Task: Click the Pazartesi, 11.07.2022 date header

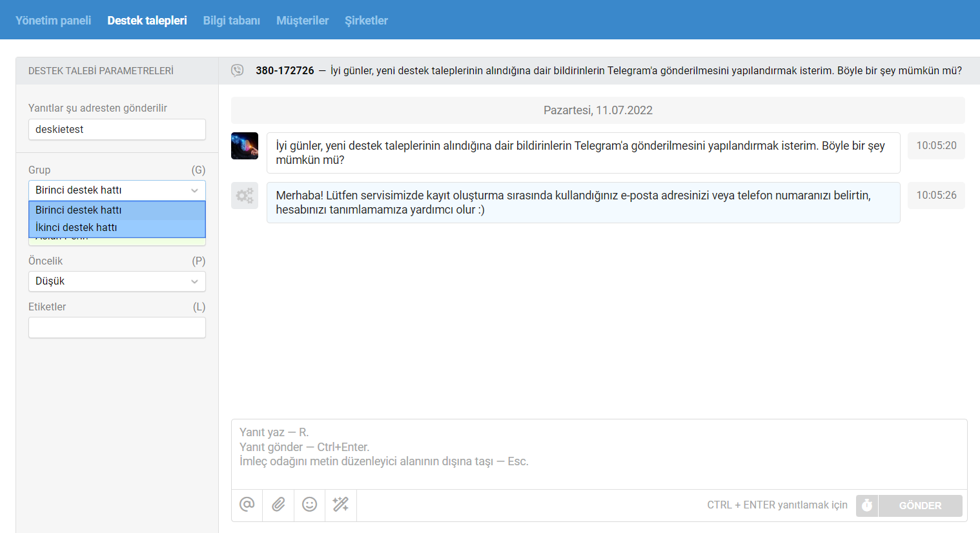Action: 598,110
